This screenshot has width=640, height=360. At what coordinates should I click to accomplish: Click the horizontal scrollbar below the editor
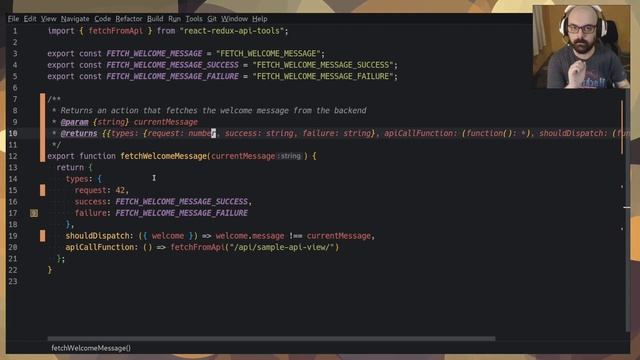coord(271,338)
